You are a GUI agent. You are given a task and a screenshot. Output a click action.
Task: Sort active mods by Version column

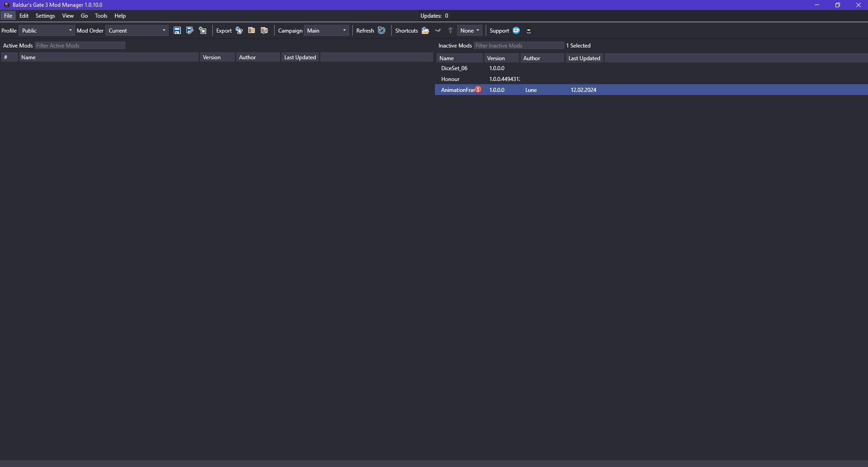tap(217, 57)
